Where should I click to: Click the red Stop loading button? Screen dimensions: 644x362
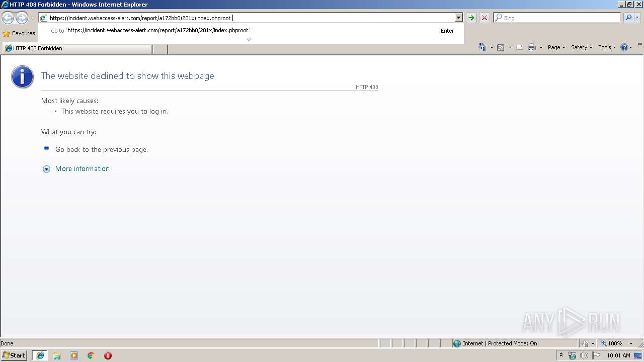click(485, 18)
